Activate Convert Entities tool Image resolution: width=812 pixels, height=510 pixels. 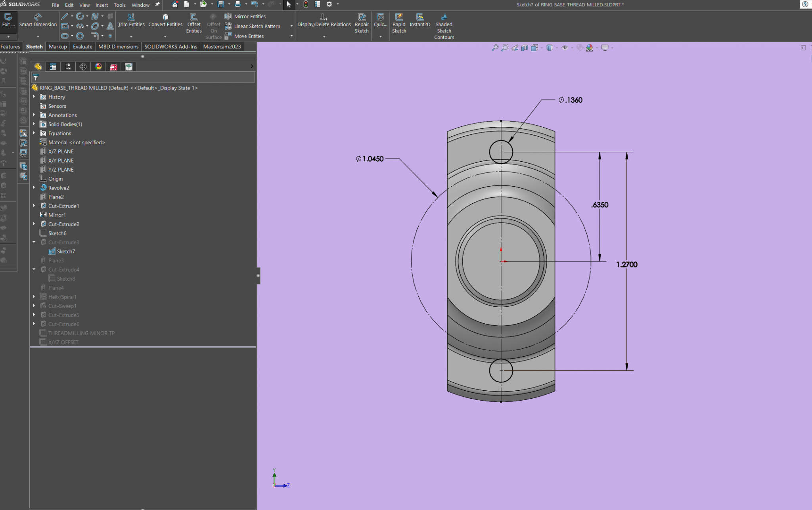tap(165, 20)
